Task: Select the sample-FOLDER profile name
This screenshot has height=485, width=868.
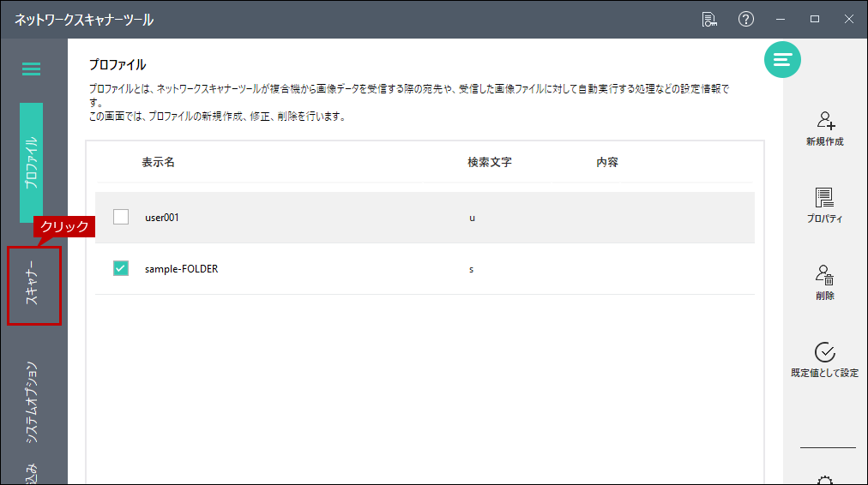Action: [x=182, y=269]
